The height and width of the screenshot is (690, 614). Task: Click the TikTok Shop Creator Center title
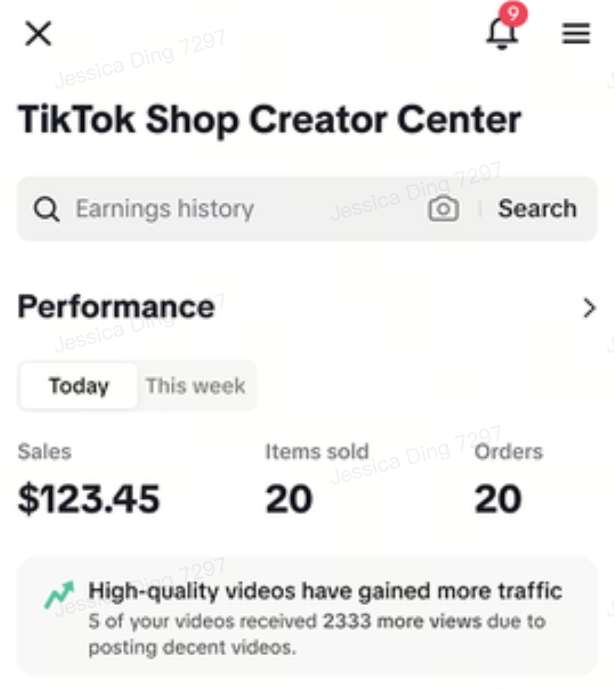tap(270, 120)
